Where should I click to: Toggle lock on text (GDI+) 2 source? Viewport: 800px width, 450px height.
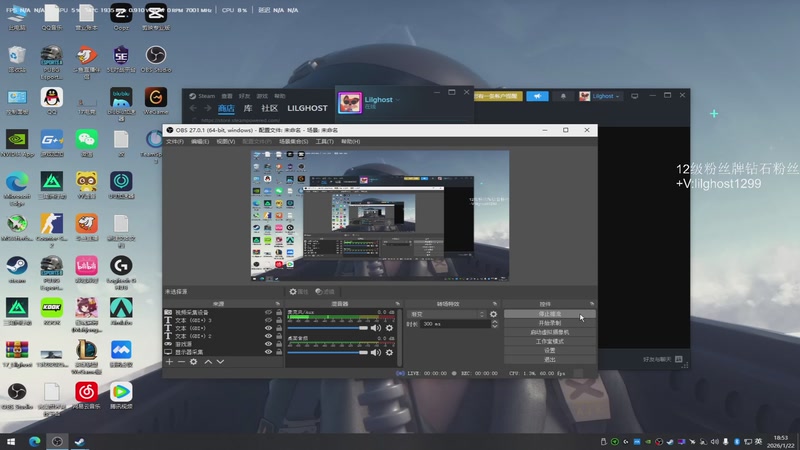pos(279,336)
